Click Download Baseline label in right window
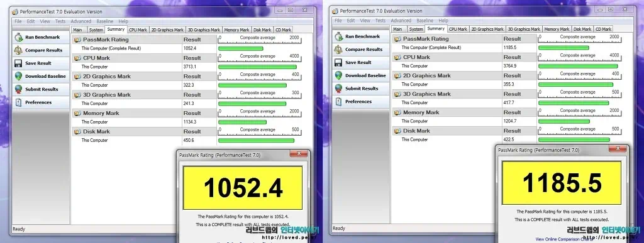Viewport: 644px width, 243px height. tap(365, 76)
